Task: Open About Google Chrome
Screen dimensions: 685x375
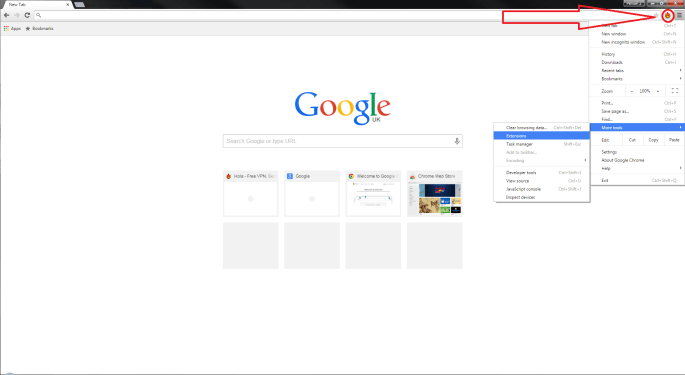Action: pos(637,160)
